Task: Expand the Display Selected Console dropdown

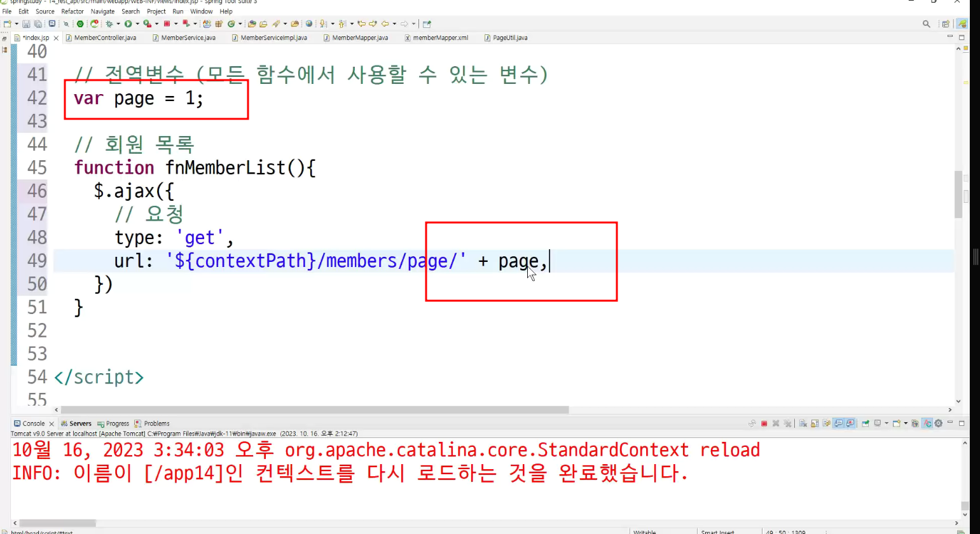Action: coord(887,423)
